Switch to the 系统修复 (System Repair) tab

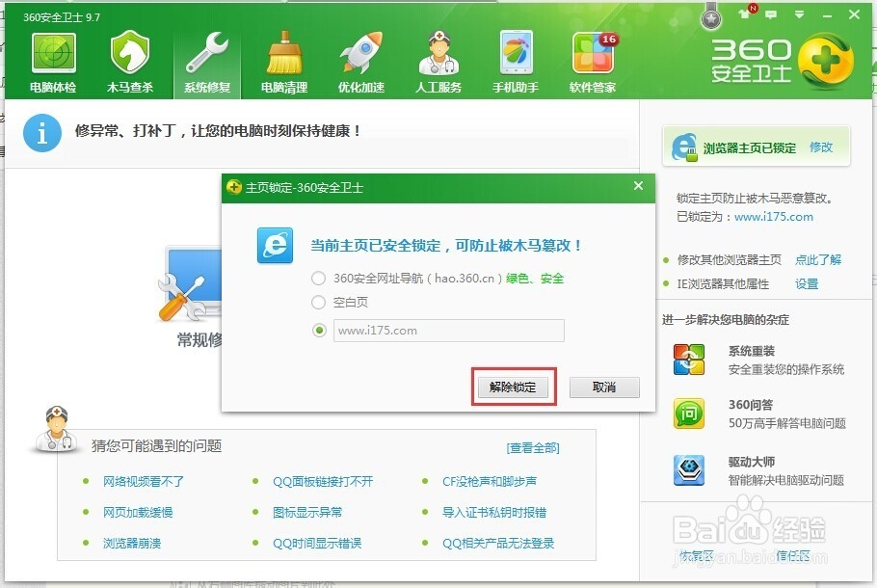[x=206, y=58]
